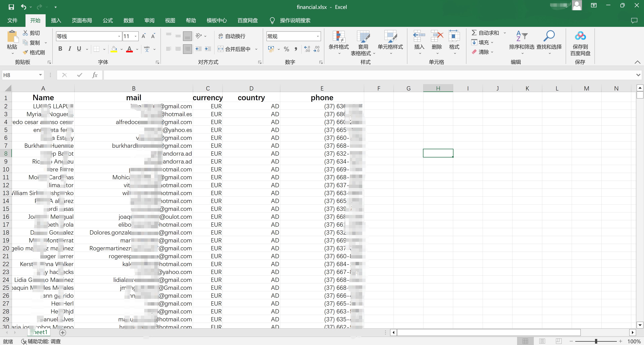Switch to the Page Layout (页面布局) tab
644x345 pixels.
click(82, 20)
